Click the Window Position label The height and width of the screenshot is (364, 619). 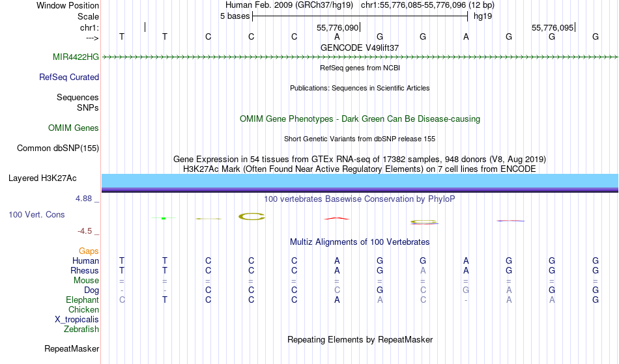68,5
